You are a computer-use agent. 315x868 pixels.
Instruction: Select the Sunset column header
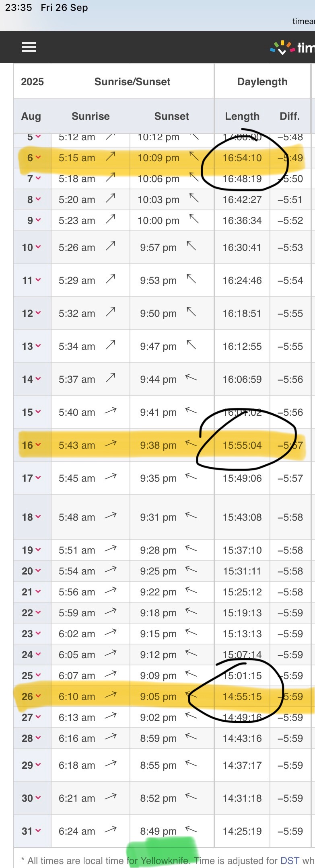click(x=171, y=116)
